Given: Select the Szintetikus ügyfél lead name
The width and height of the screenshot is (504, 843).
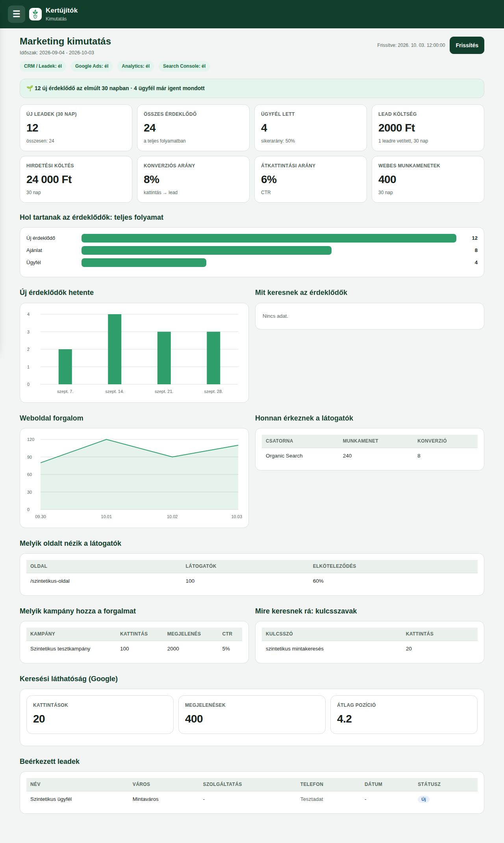Looking at the screenshot, I should 51,799.
